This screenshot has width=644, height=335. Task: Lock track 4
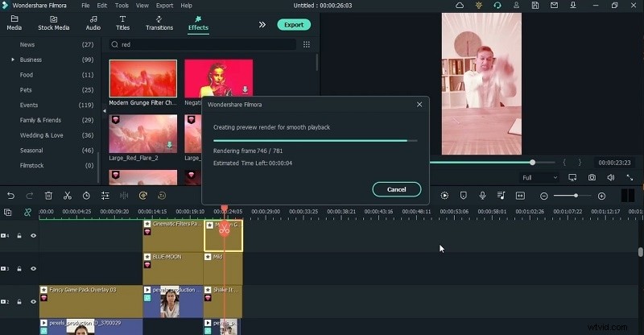19,235
